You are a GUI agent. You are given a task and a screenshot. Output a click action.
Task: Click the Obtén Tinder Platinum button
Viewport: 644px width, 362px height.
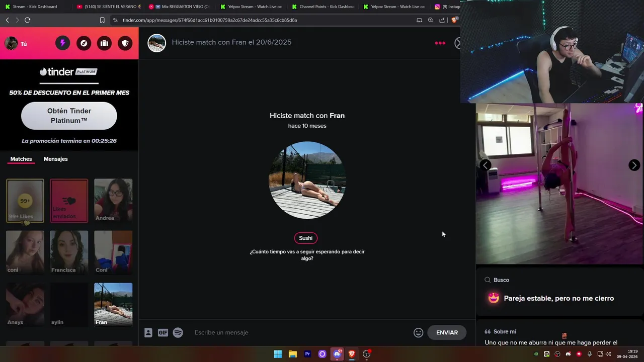[69, 116]
